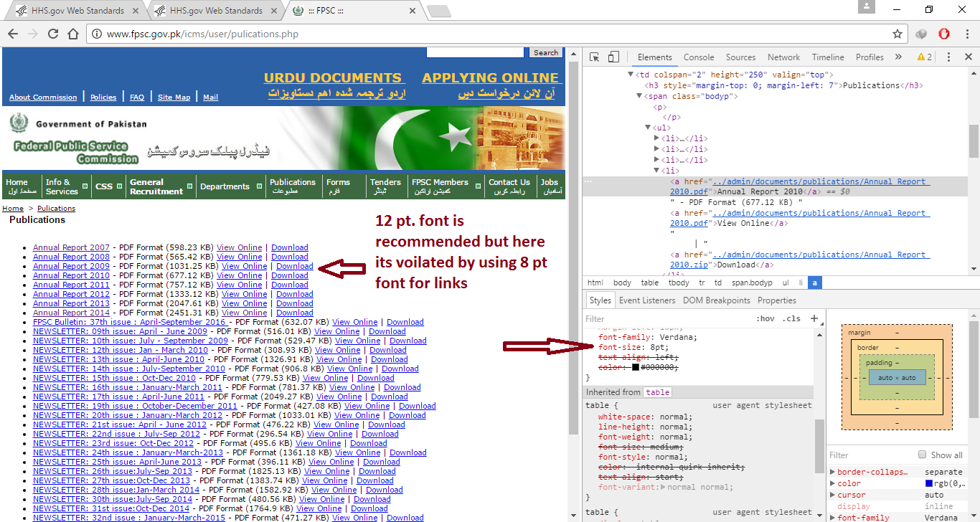
Task: Click the browser home icon
Action: 73,33
